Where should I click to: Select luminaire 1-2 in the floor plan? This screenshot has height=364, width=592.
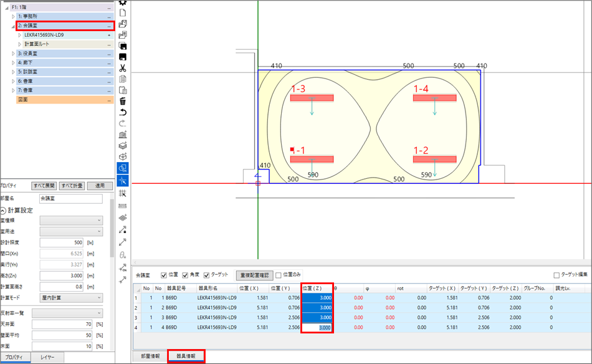(434, 160)
